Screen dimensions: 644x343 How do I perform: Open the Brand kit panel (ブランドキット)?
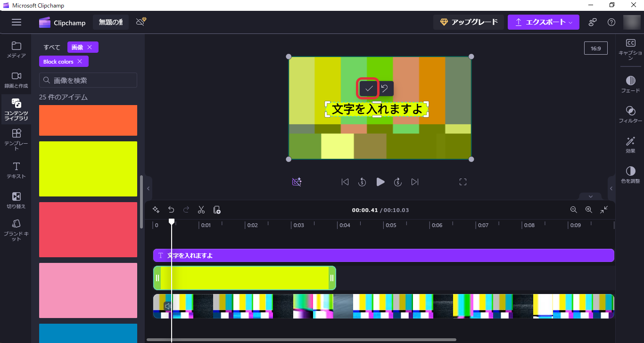16,230
